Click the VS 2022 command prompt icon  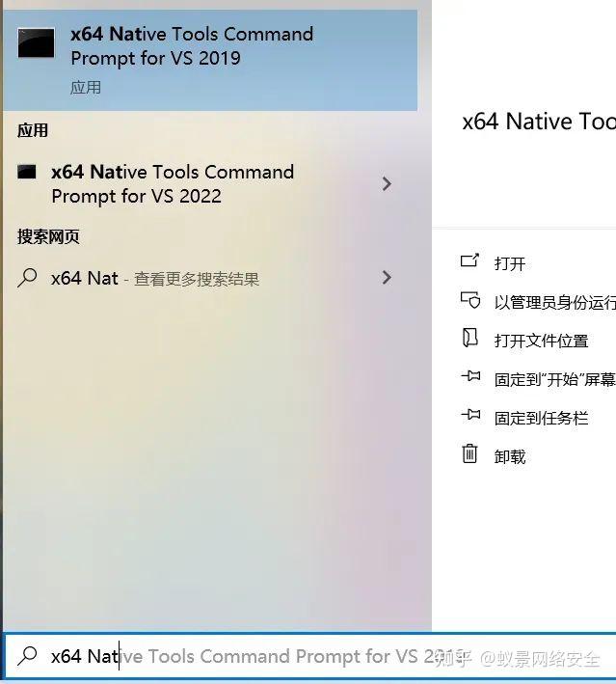pyautogui.click(x=27, y=172)
